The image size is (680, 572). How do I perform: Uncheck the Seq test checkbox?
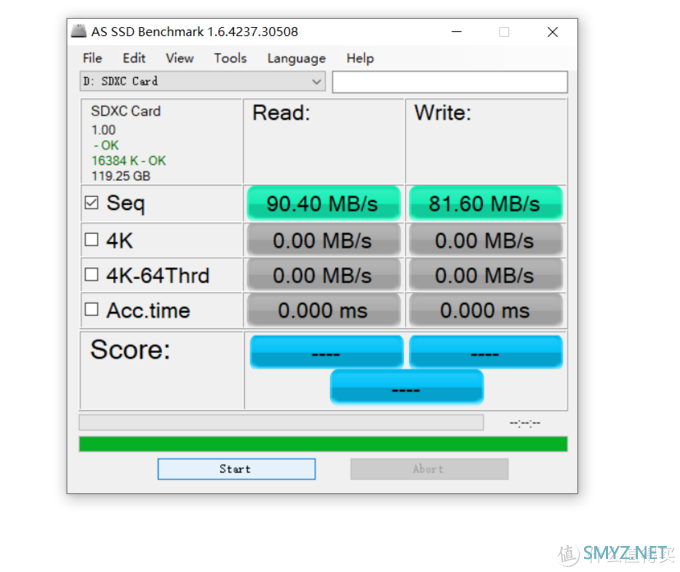pos(92,203)
